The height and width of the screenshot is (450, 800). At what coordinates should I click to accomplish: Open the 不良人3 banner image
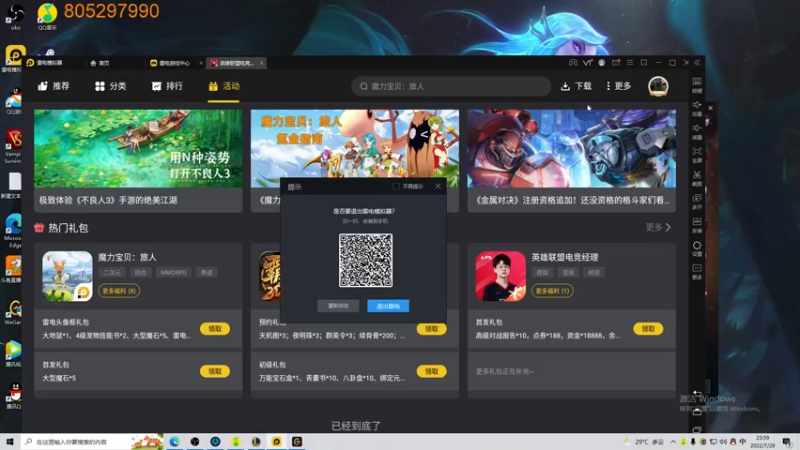138,148
